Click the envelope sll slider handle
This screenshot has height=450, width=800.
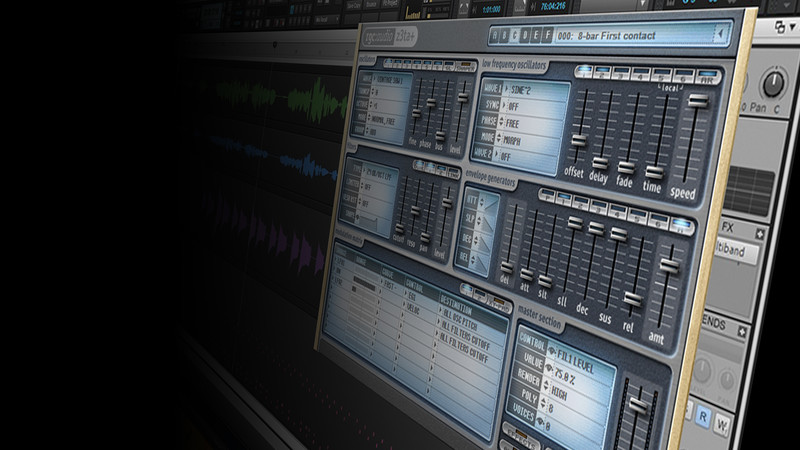tap(575, 222)
